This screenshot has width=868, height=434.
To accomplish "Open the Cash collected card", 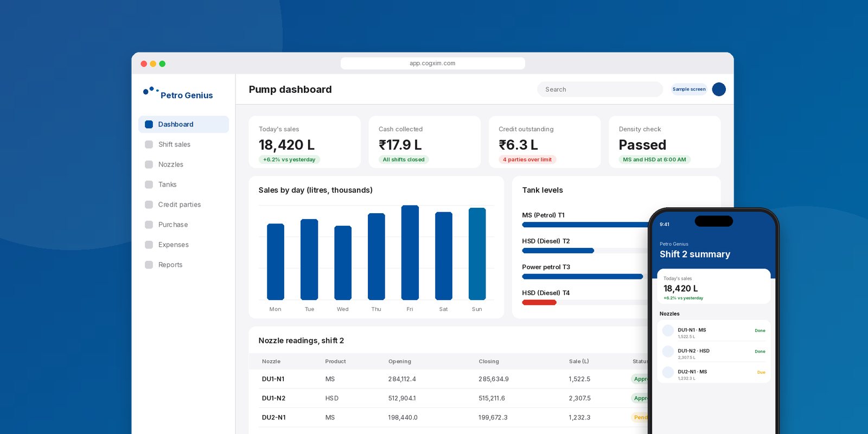I will tap(424, 142).
